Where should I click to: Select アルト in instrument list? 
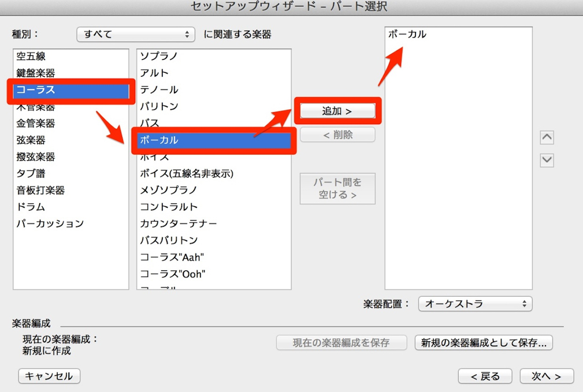coord(214,73)
